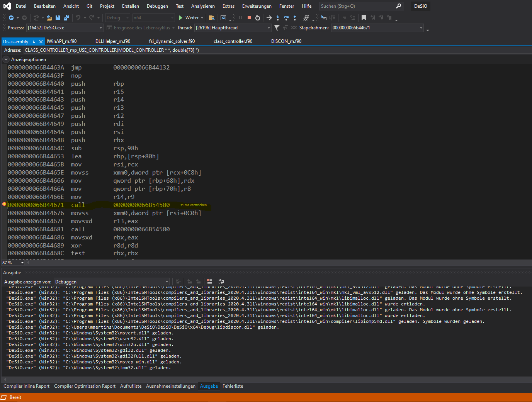Open the Stapelrahmen dropdown
Screen dimensions: 532x402
[421, 27]
